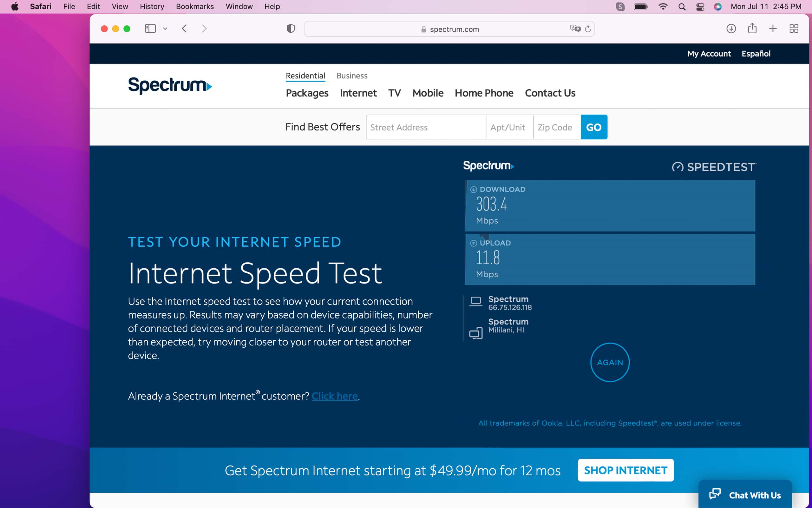Open the Window menu
The image size is (812, 508).
click(x=239, y=6)
